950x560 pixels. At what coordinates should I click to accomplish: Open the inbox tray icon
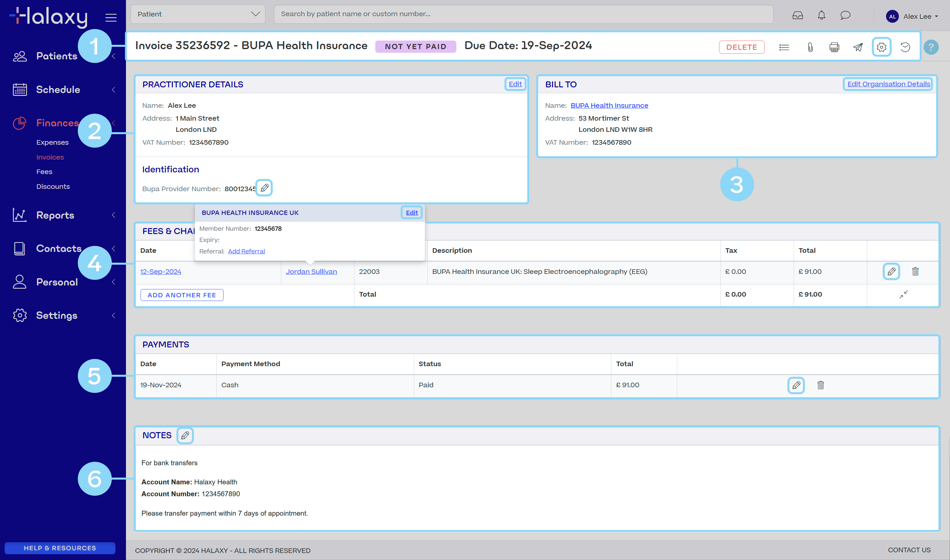click(x=798, y=15)
